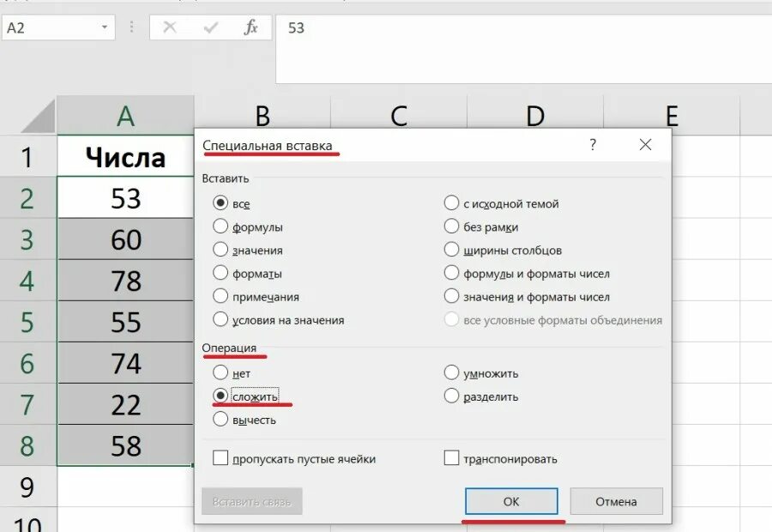Select operation вычесть

point(244,420)
